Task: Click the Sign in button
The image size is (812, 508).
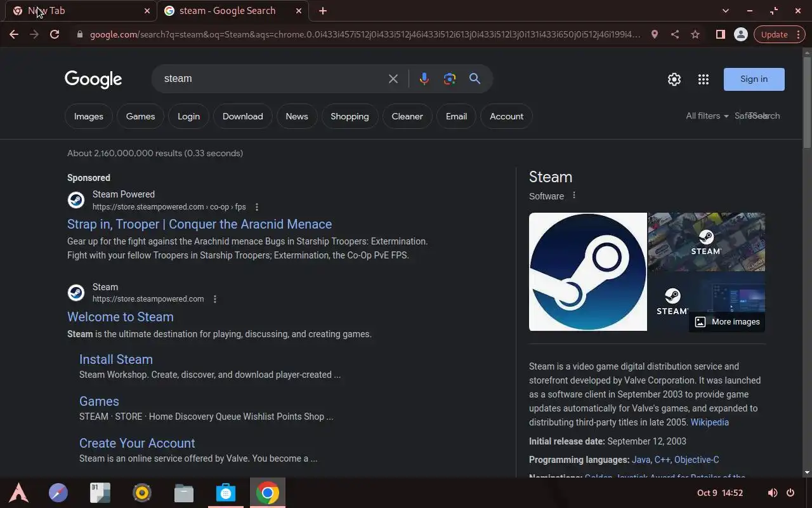Action: [x=754, y=79]
